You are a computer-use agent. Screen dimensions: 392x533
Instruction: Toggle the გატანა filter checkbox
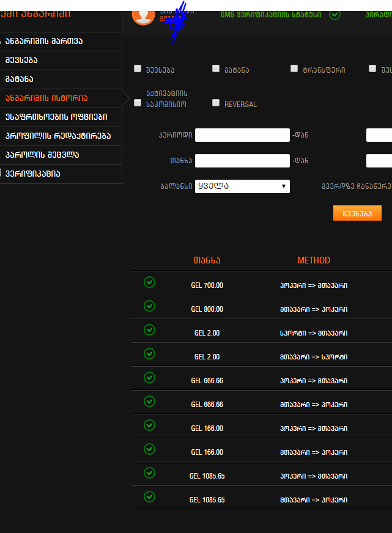point(216,69)
